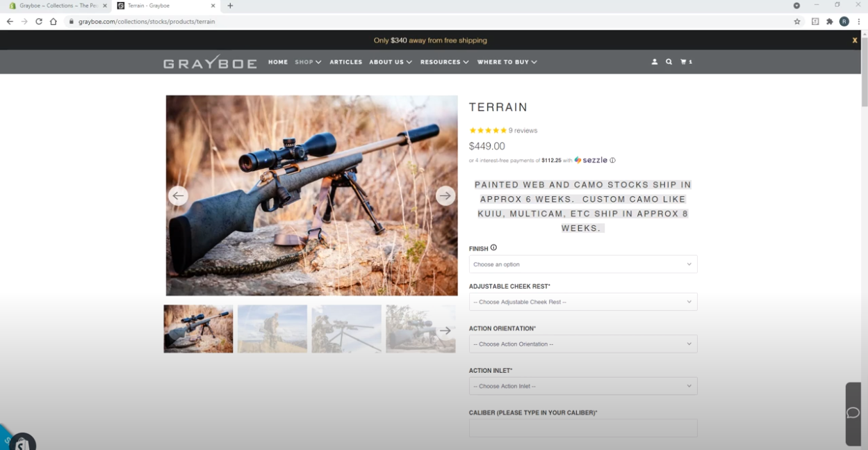This screenshot has width=868, height=450.
Task: Open the Adjustable Cheek Rest dropdown
Action: (x=582, y=302)
